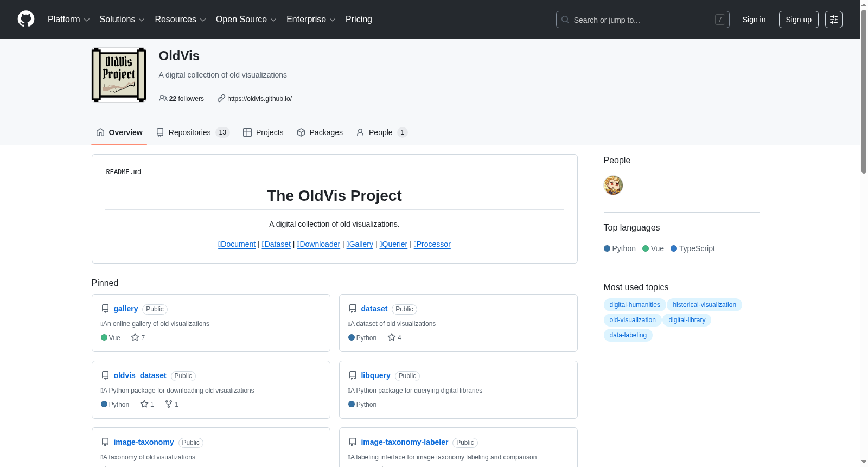Viewport: 868px width, 467px height.
Task: Open the Downloader link in README
Action: point(318,244)
